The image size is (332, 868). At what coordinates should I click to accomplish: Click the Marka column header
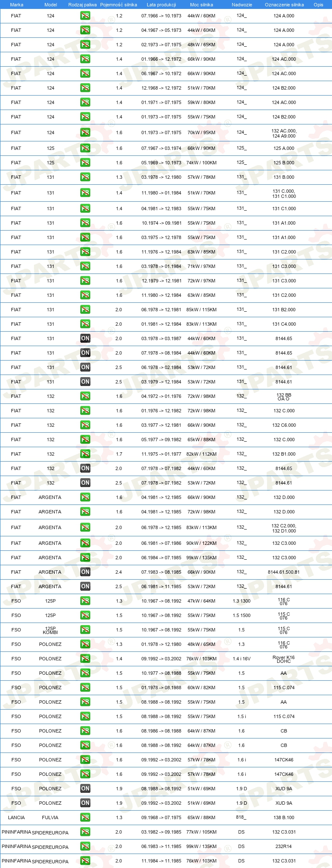click(x=17, y=5)
